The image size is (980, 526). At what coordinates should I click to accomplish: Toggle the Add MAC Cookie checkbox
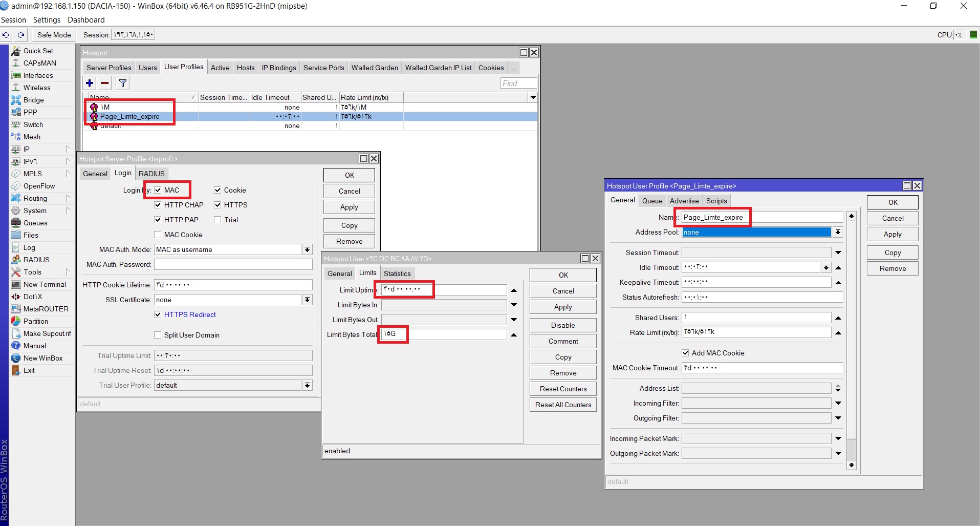(x=685, y=353)
